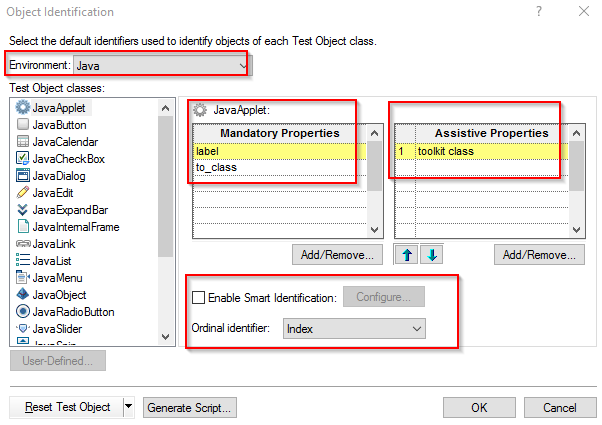This screenshot has height=425, width=602.
Task: Click the Reset Test Object button
Action: (x=66, y=407)
